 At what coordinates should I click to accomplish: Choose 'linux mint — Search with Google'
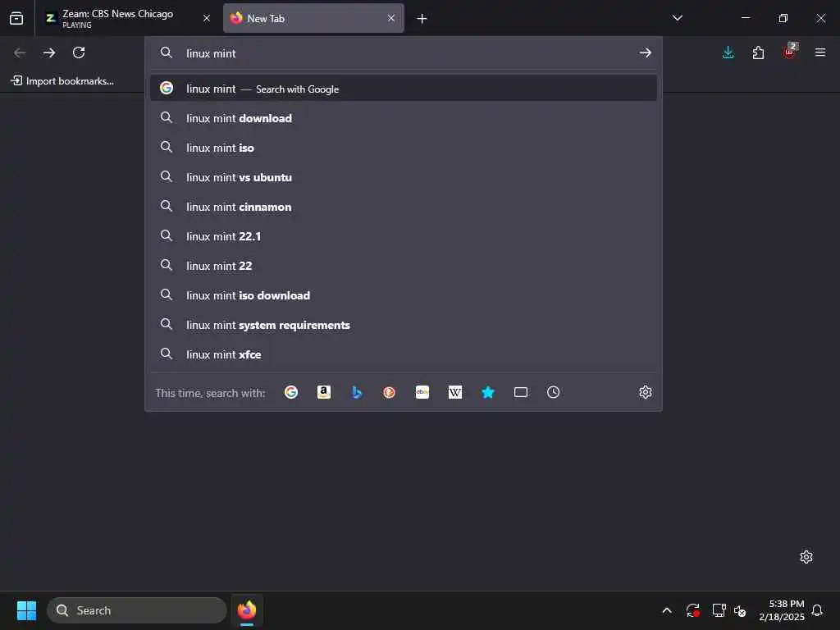point(404,89)
